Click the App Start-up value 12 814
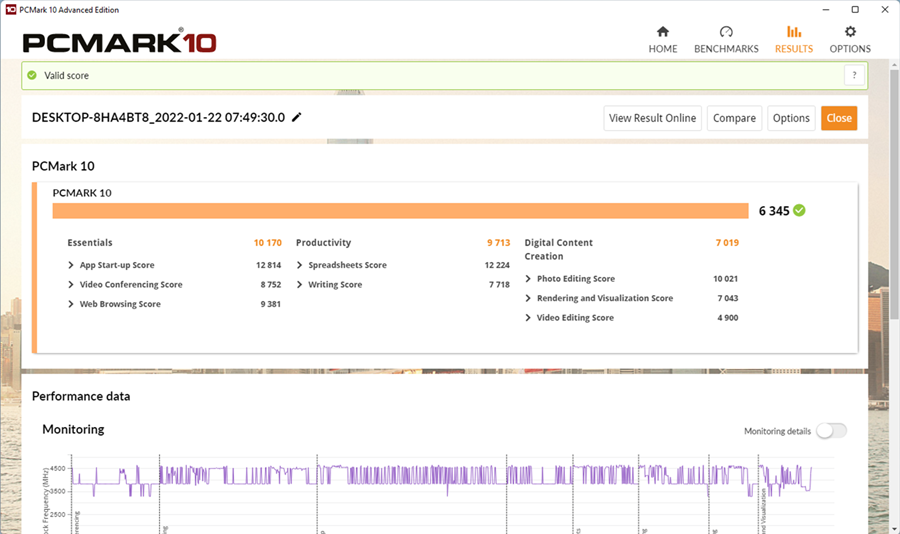This screenshot has width=900, height=534. click(x=269, y=265)
